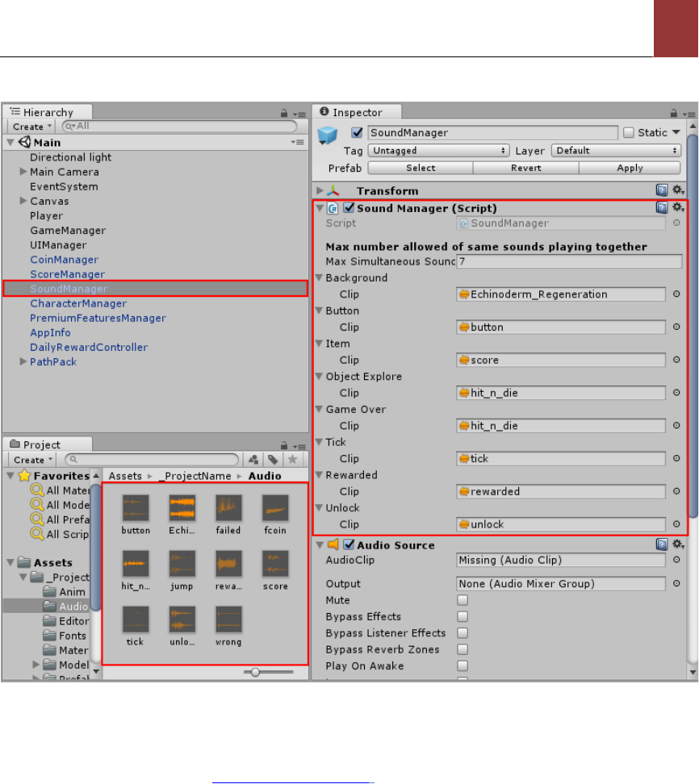Open the Project Create dropdown
This screenshot has width=699, height=784.
pyautogui.click(x=32, y=459)
